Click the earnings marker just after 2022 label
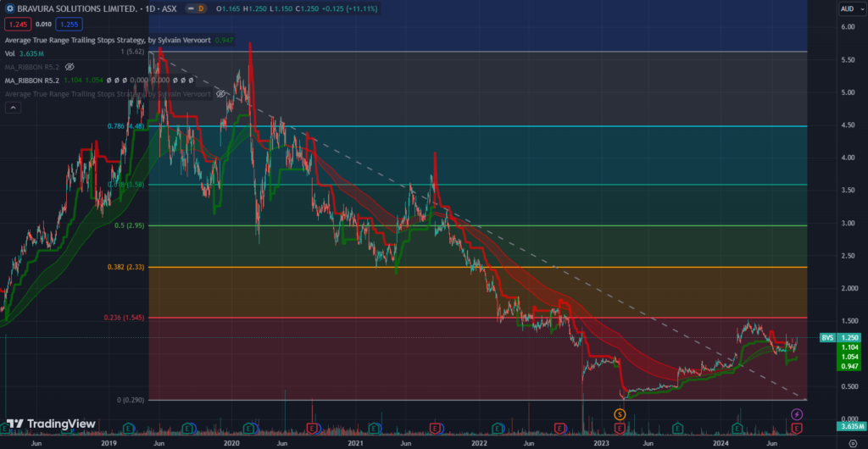 click(498, 428)
